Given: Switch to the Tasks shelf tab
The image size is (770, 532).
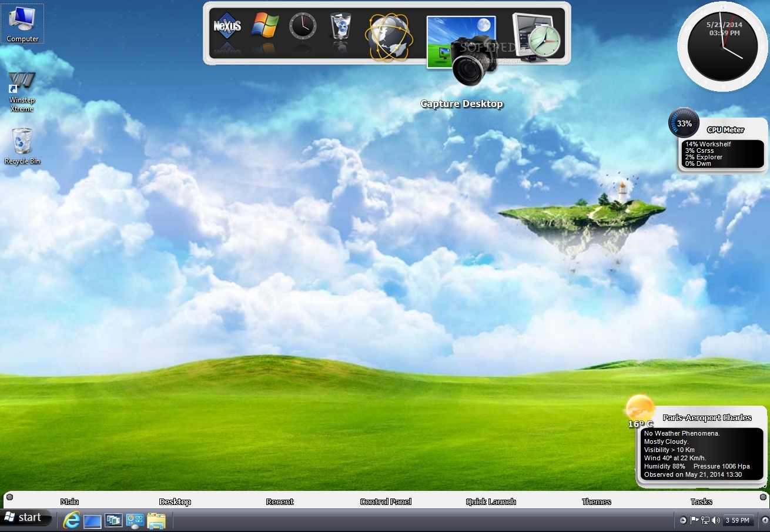Looking at the screenshot, I should 701,501.
